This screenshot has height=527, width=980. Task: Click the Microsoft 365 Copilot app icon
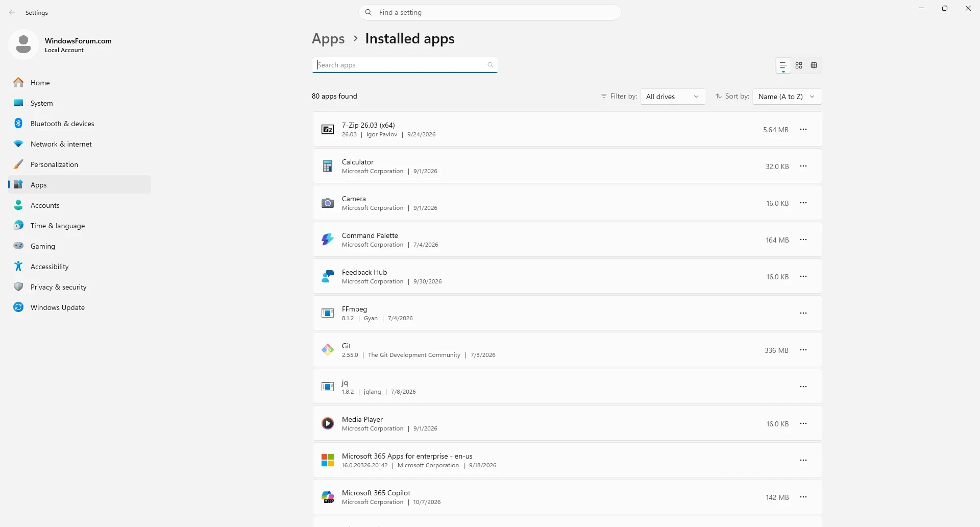[x=328, y=497]
